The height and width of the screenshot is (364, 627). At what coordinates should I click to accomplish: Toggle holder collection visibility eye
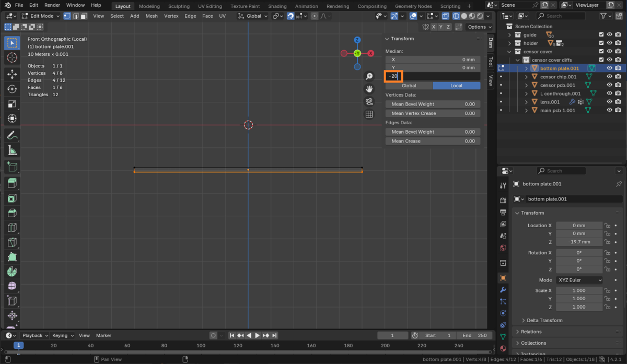609,43
